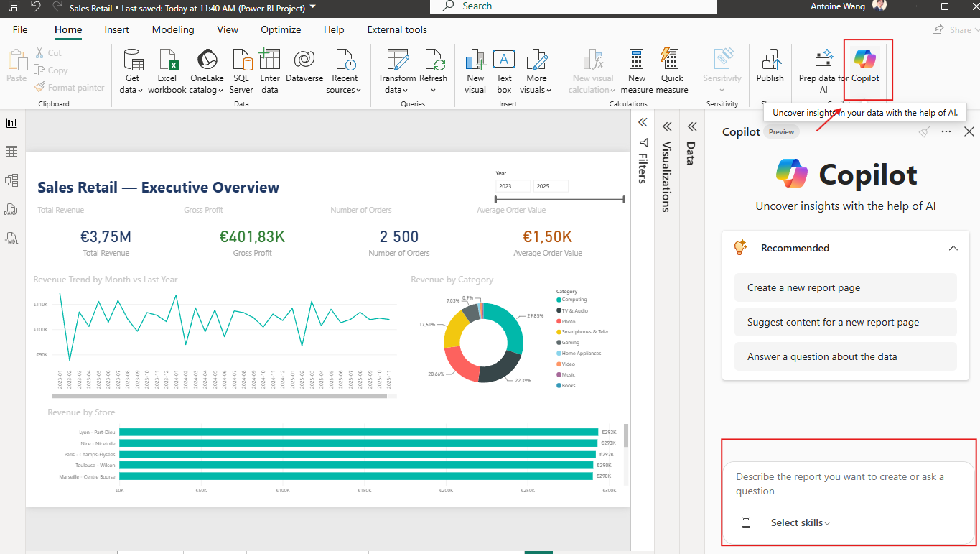Screen dimensions: 980x554
Task: Switch to Table view in left sidebar
Action: pos(11,152)
